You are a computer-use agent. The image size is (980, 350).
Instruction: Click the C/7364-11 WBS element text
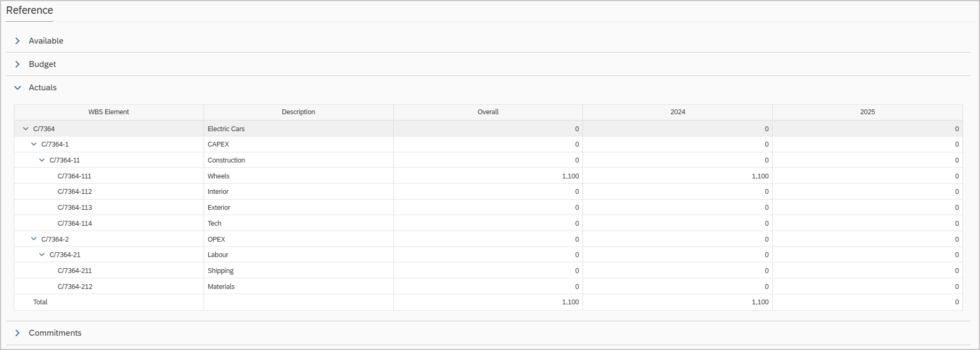[x=65, y=160]
